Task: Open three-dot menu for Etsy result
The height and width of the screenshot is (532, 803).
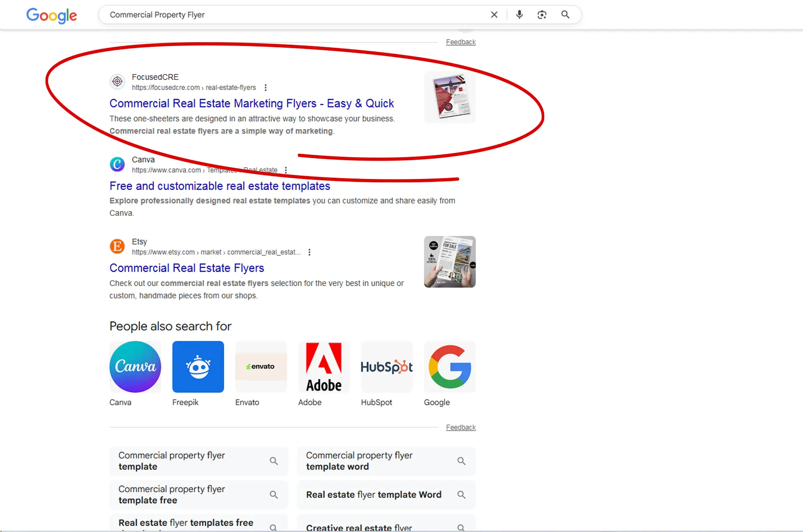Action: 309,252
